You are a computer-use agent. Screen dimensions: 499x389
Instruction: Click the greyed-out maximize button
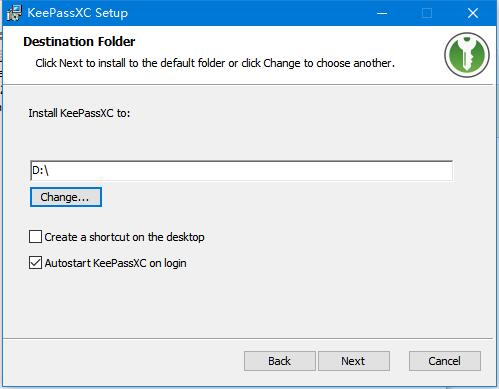[x=427, y=13]
